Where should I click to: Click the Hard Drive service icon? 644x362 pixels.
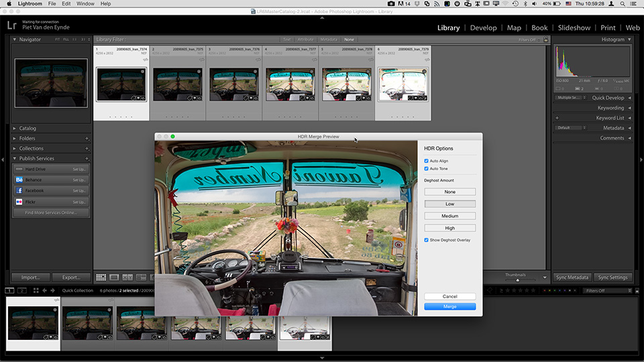tap(19, 169)
